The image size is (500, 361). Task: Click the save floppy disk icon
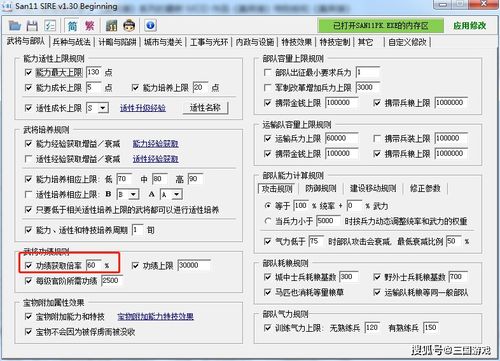[32, 26]
